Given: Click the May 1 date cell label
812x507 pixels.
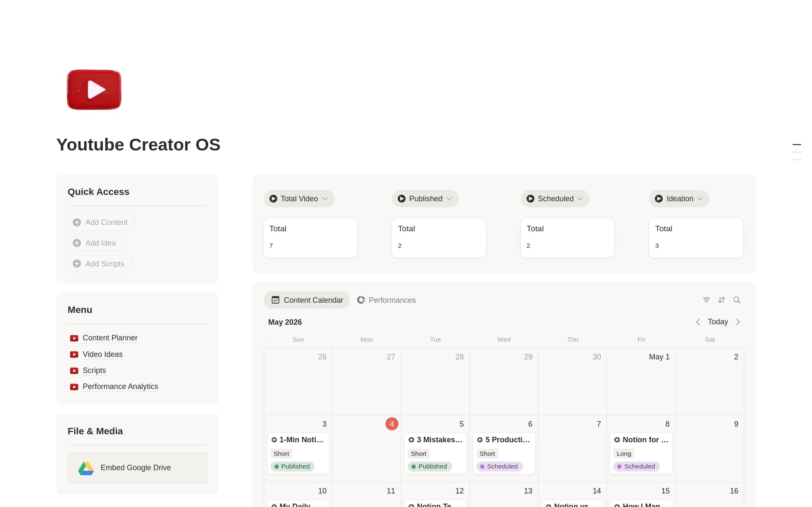Looking at the screenshot, I should 659,357.
